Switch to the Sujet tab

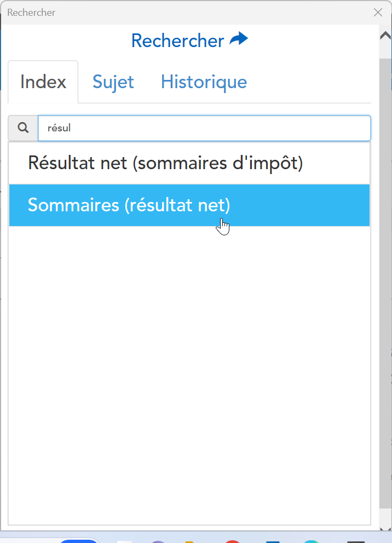click(113, 82)
